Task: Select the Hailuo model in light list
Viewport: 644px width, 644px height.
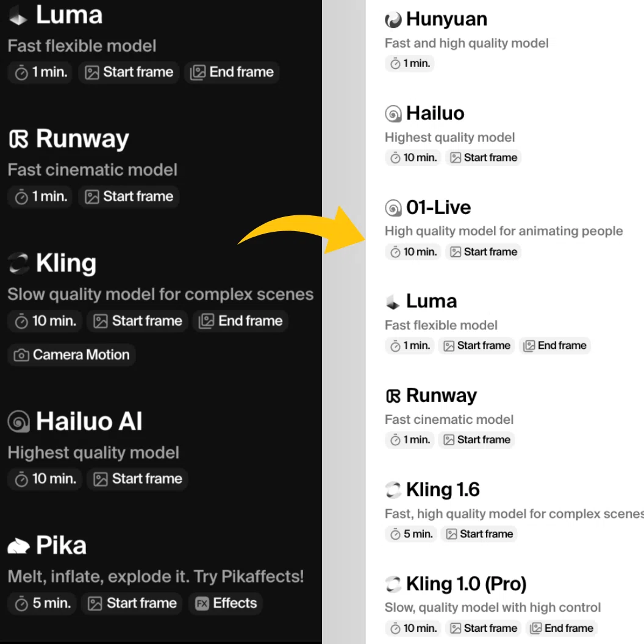Action: point(435,113)
